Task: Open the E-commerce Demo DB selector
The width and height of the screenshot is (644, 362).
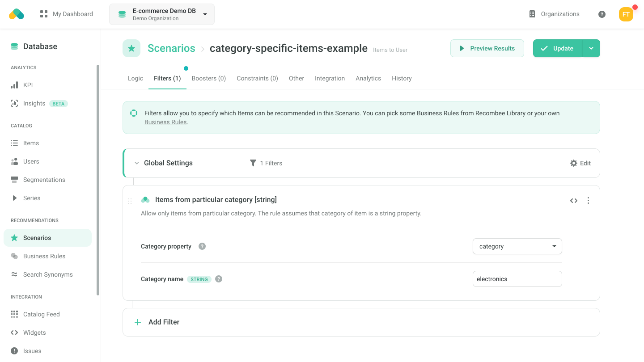Action: coord(162,14)
